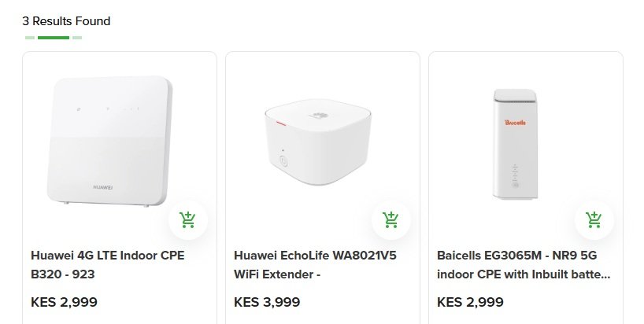The height and width of the screenshot is (324, 644).
Task: Click the orange Baicells logo on the router
Action: point(515,122)
